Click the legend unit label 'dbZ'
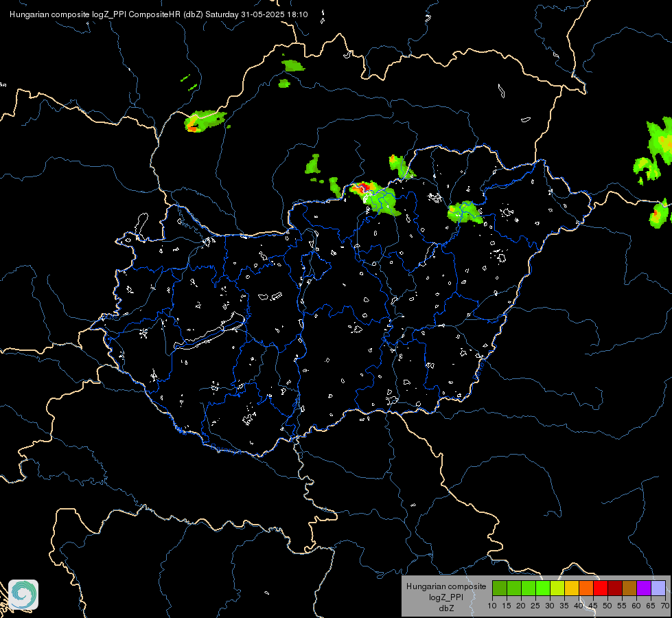This screenshot has width=672, height=618. tap(446, 608)
